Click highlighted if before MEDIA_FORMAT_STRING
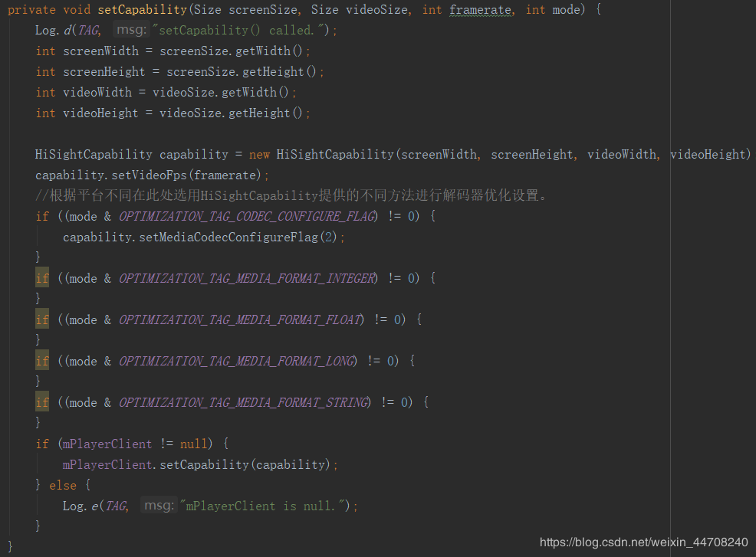This screenshot has height=557, width=756. pyautogui.click(x=42, y=402)
